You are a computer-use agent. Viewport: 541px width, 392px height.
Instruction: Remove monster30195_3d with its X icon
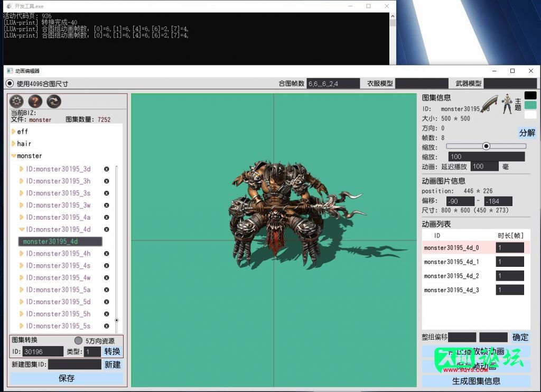click(107, 169)
